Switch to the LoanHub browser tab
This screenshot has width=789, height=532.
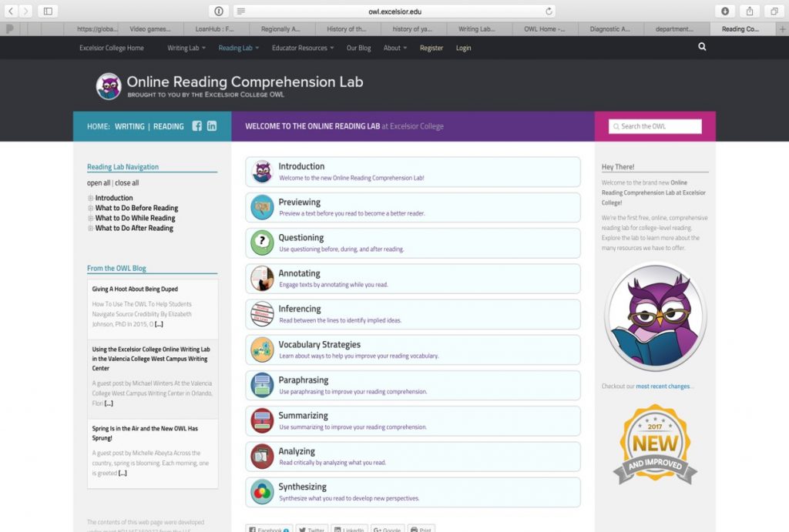(216, 29)
